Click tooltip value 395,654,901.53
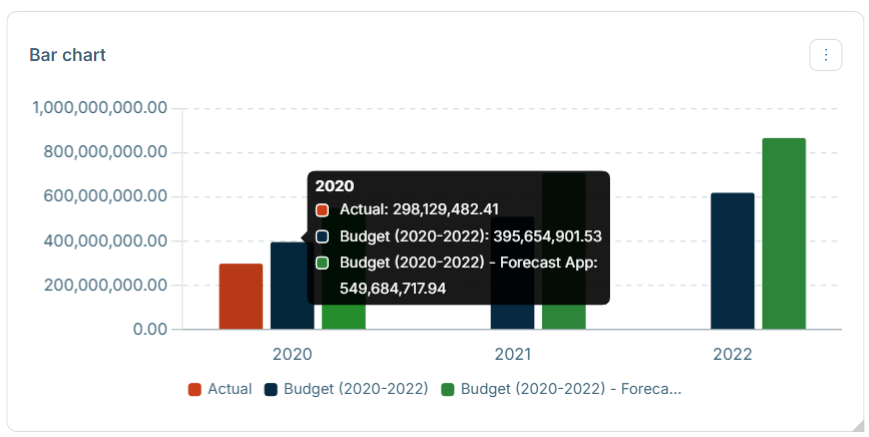The width and height of the screenshot is (869, 437). [547, 237]
